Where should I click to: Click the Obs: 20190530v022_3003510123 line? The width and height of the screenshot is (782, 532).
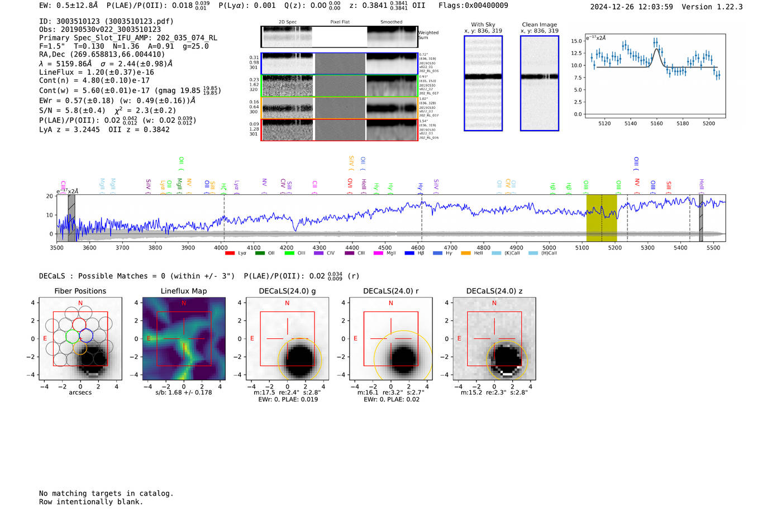(100, 30)
